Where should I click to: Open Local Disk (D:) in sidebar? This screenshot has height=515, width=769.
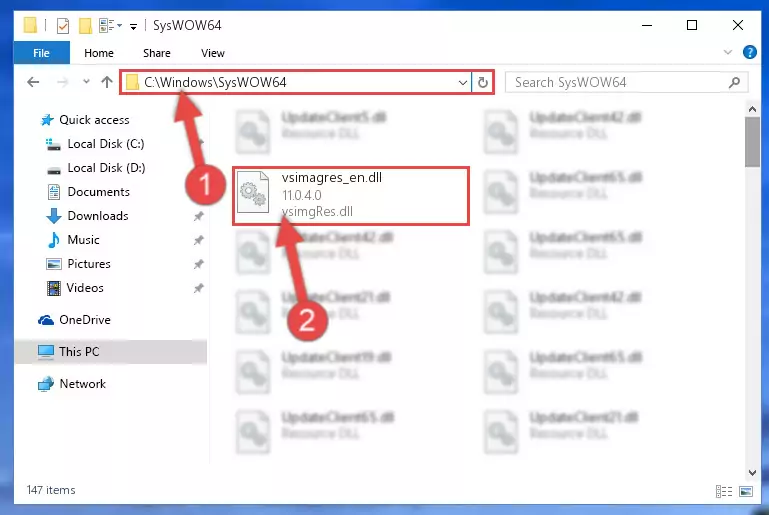[x=106, y=168]
